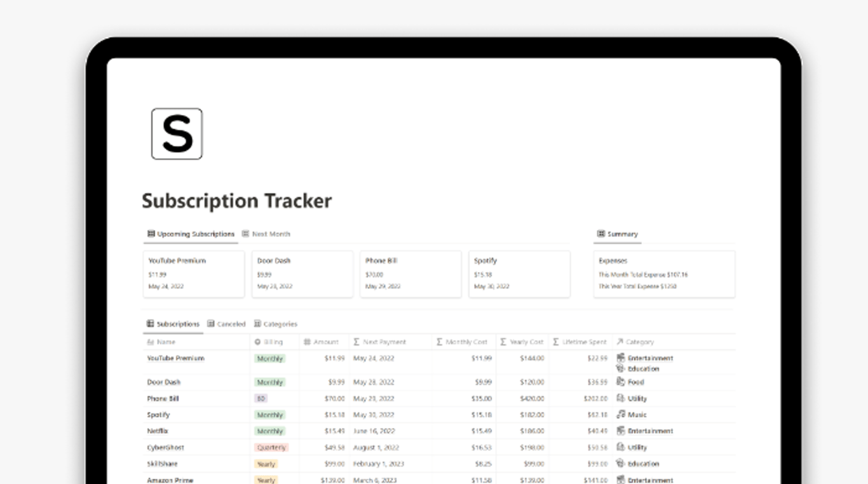Click Music note category icon in Spotify row

click(x=621, y=415)
